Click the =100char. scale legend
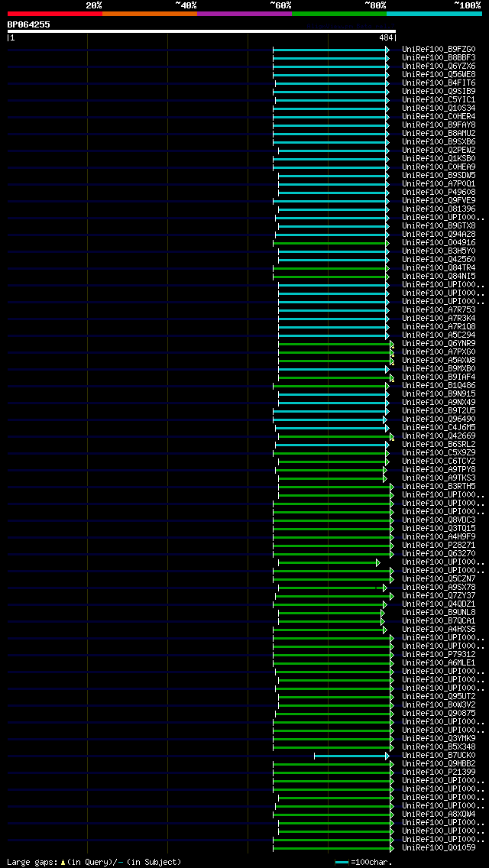Image resolution: width=489 pixels, height=868 pixels. coord(364,862)
